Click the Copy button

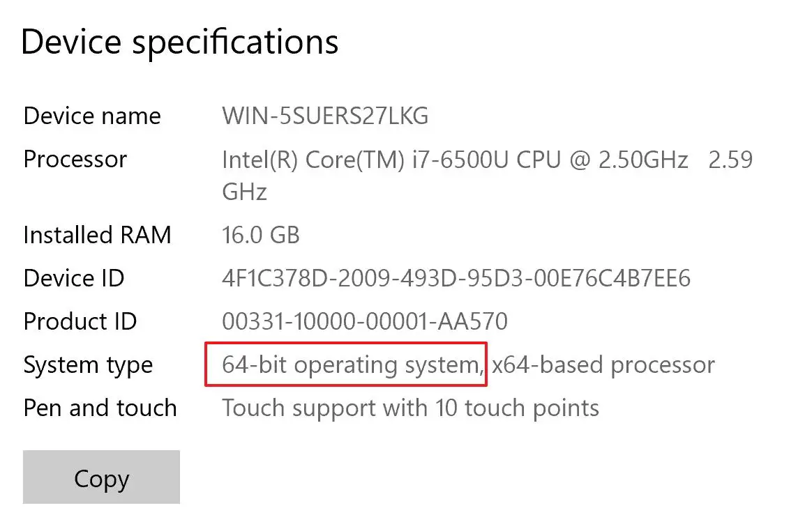pyautogui.click(x=101, y=478)
